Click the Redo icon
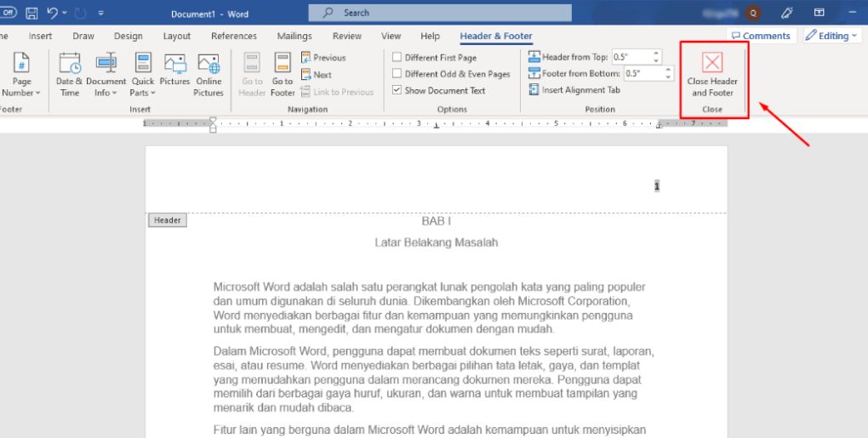Image resolution: width=868 pixels, height=438 pixels. click(x=80, y=13)
